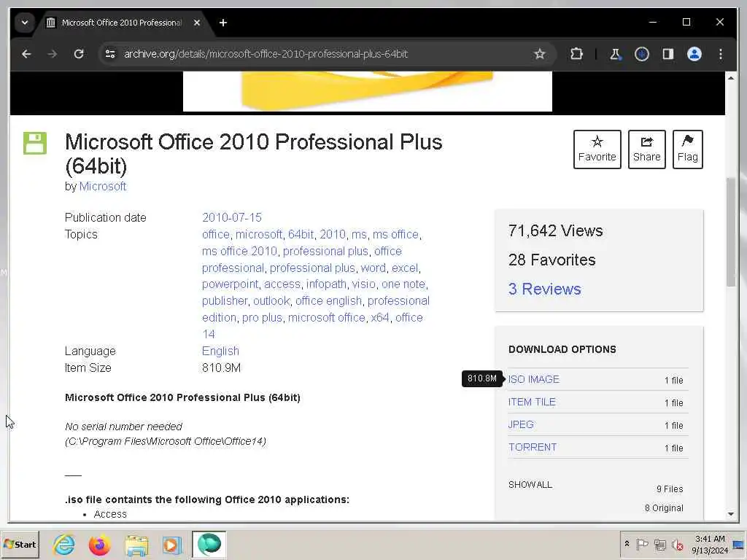Viewport: 747px width, 560px height.
Task: Open site information icon in address bar
Action: 110,54
